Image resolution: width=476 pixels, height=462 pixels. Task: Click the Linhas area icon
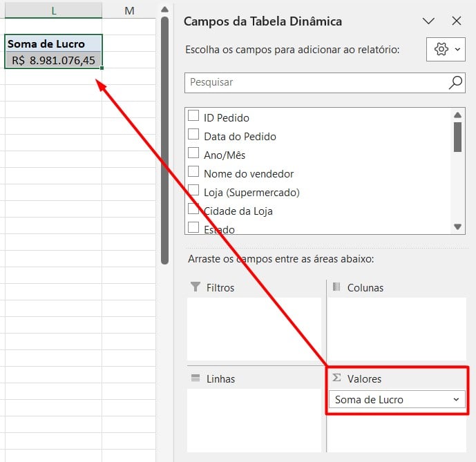[x=195, y=378]
